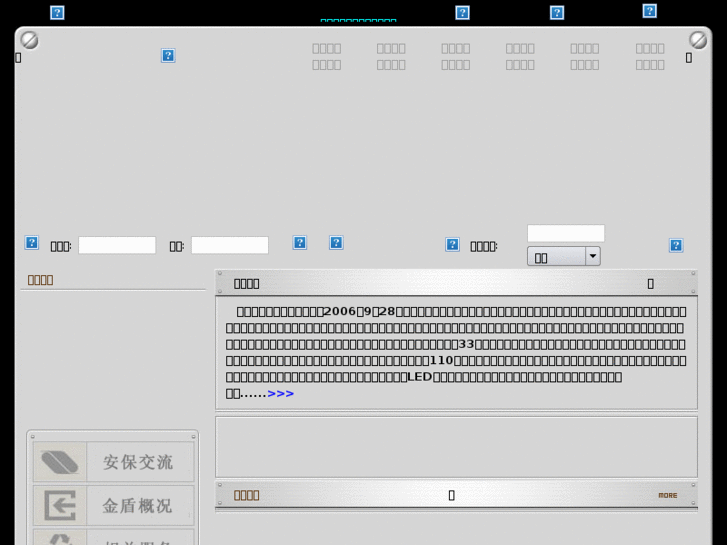Image resolution: width=727 pixels, height=545 pixels.
Task: Click the second broken image button after the password field
Action: tap(336, 243)
